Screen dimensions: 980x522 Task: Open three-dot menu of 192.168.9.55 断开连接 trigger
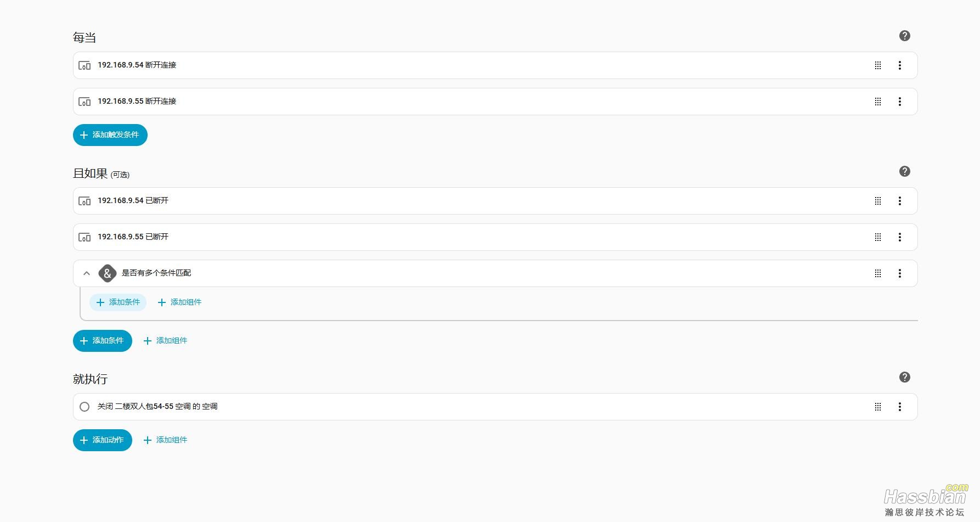[900, 102]
